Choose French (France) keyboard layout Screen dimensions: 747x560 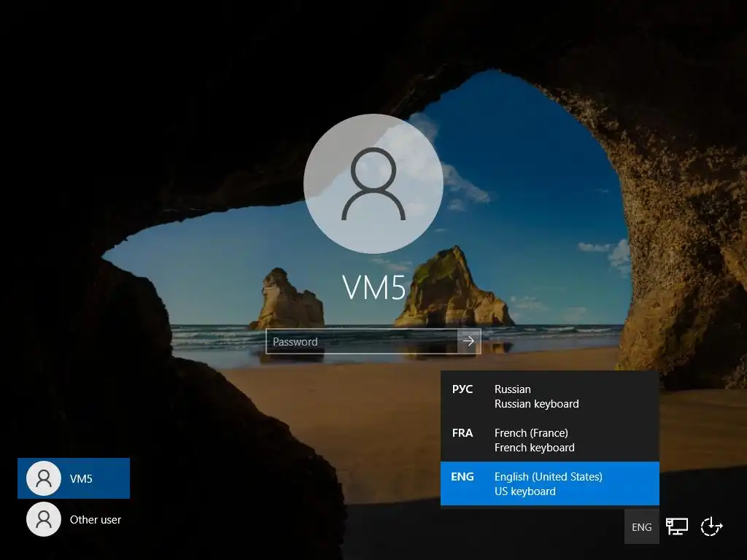click(550, 440)
